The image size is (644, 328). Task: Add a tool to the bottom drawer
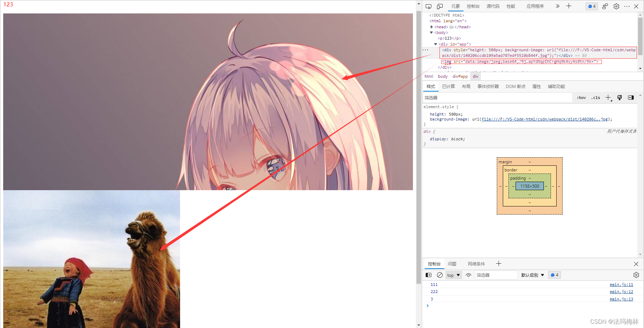click(499, 264)
